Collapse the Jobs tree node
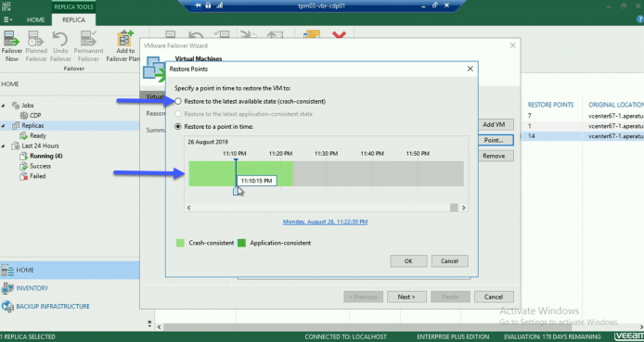The width and height of the screenshot is (644, 342). pyautogui.click(x=4, y=106)
